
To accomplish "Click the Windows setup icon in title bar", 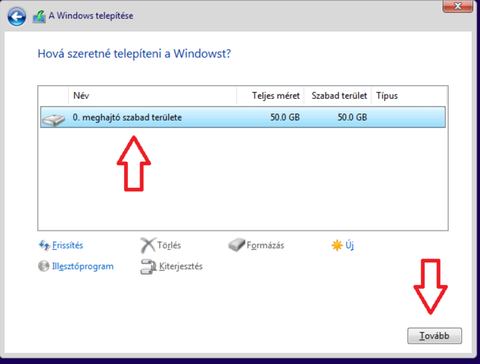I will point(39,17).
